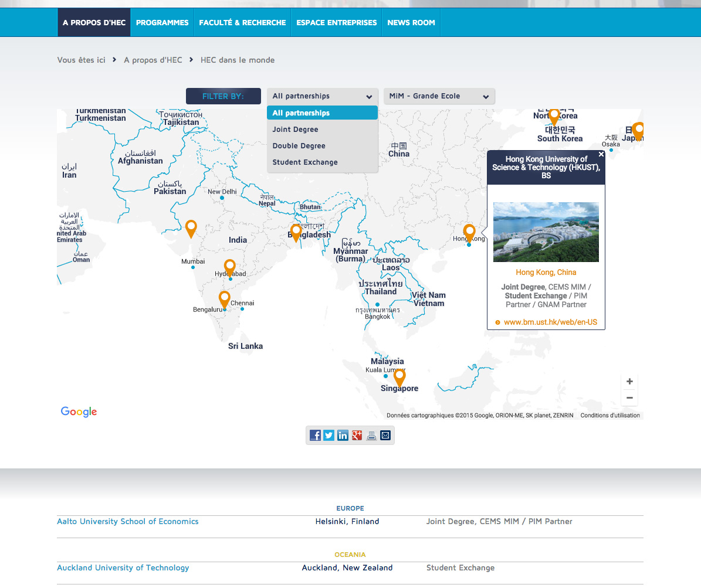
Task: Click the Chennai map label
Action: [x=242, y=303]
